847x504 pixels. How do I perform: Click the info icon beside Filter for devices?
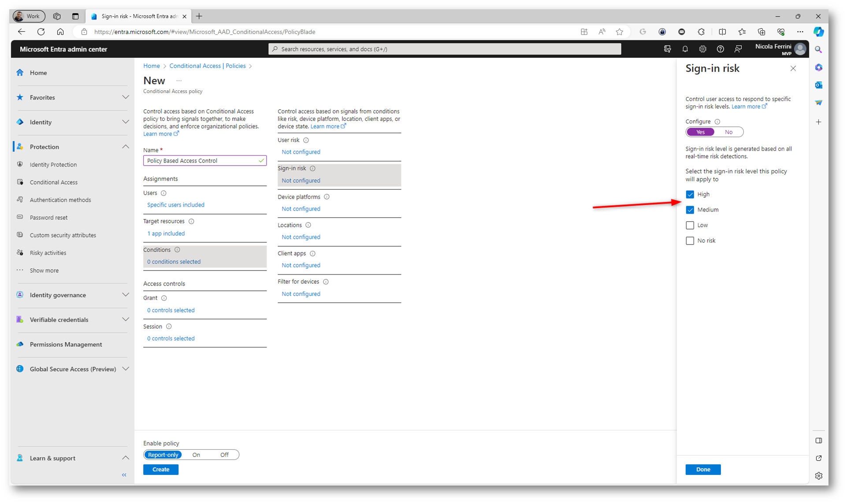tap(326, 282)
